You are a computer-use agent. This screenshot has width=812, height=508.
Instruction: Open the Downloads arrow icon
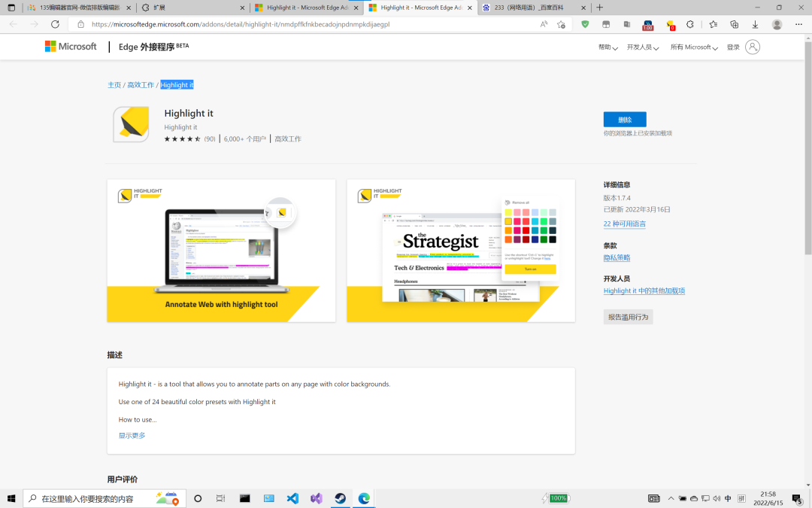pos(755,24)
